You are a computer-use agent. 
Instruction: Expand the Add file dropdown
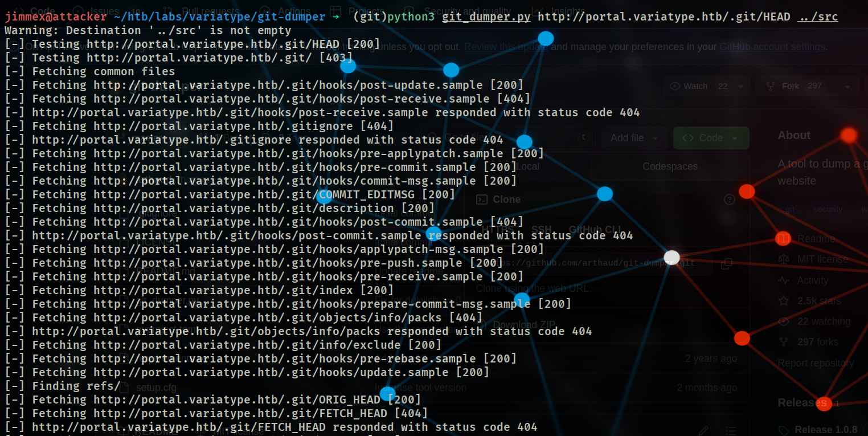tap(634, 138)
